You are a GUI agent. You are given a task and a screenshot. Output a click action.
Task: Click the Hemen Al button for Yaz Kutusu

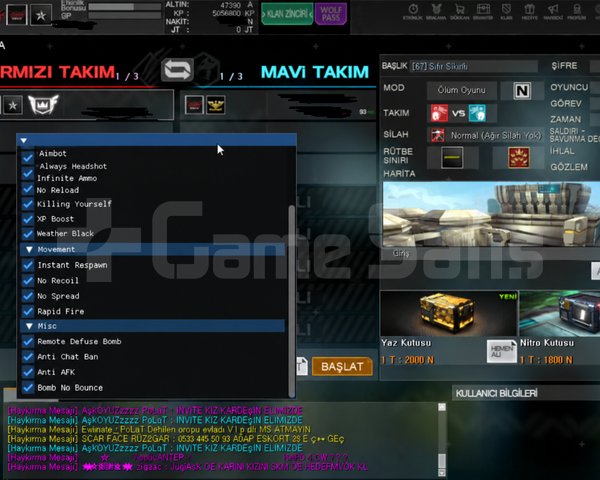[x=502, y=351]
